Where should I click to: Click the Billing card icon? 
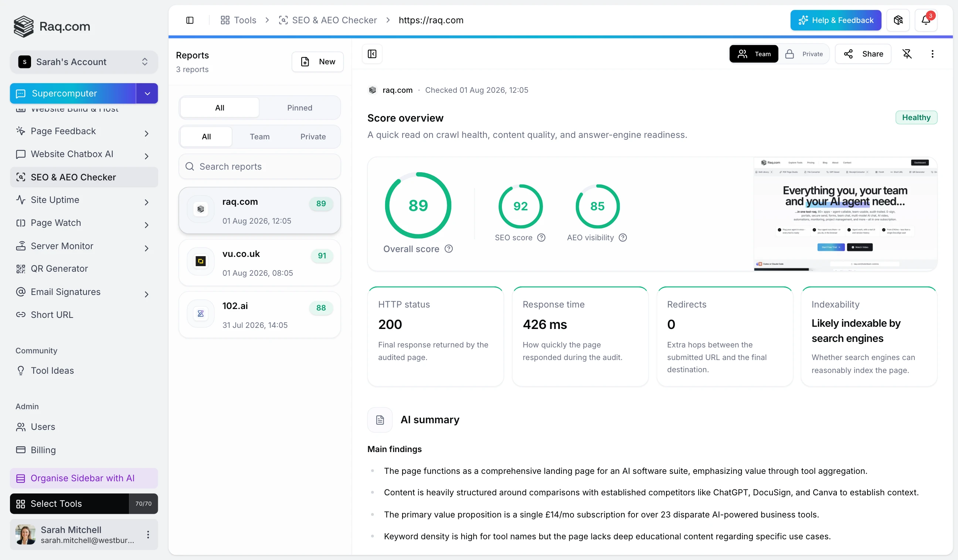21,450
